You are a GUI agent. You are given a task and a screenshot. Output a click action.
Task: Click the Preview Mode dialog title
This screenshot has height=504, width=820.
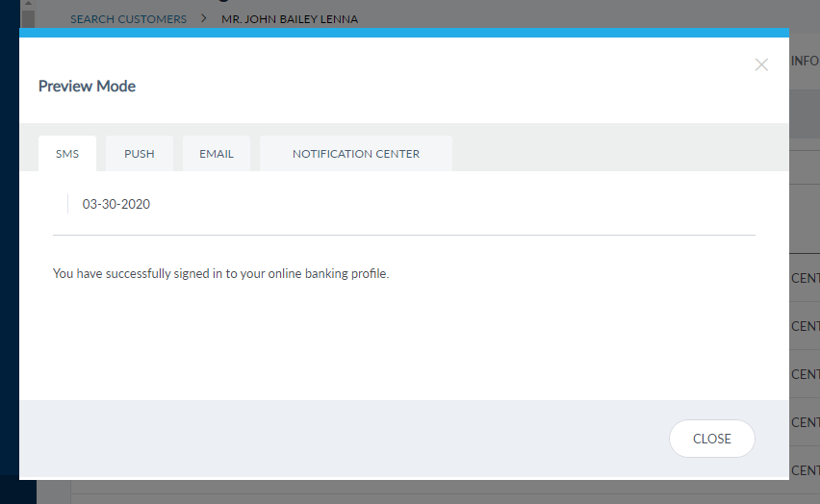[87, 87]
